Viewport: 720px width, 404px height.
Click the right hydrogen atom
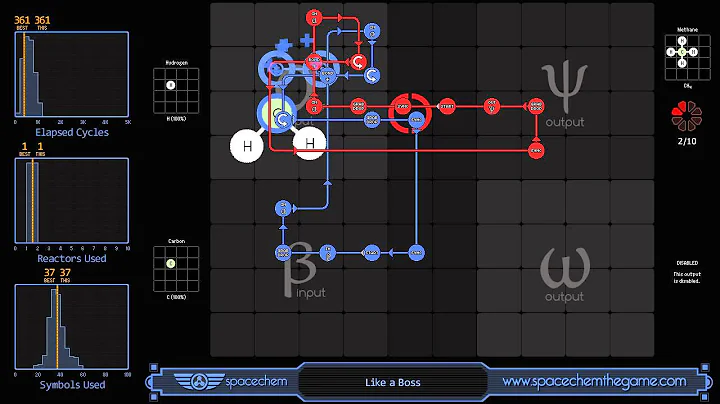[x=309, y=143]
